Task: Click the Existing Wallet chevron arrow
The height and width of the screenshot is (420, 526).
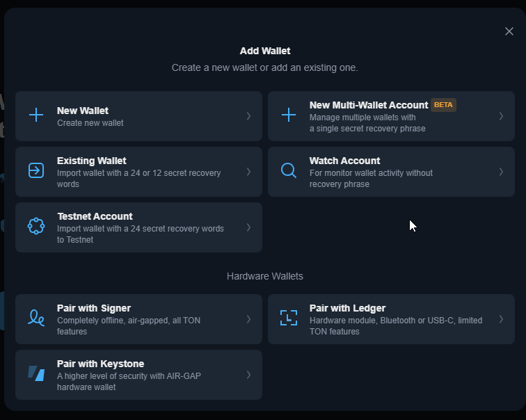Action: [248, 172]
